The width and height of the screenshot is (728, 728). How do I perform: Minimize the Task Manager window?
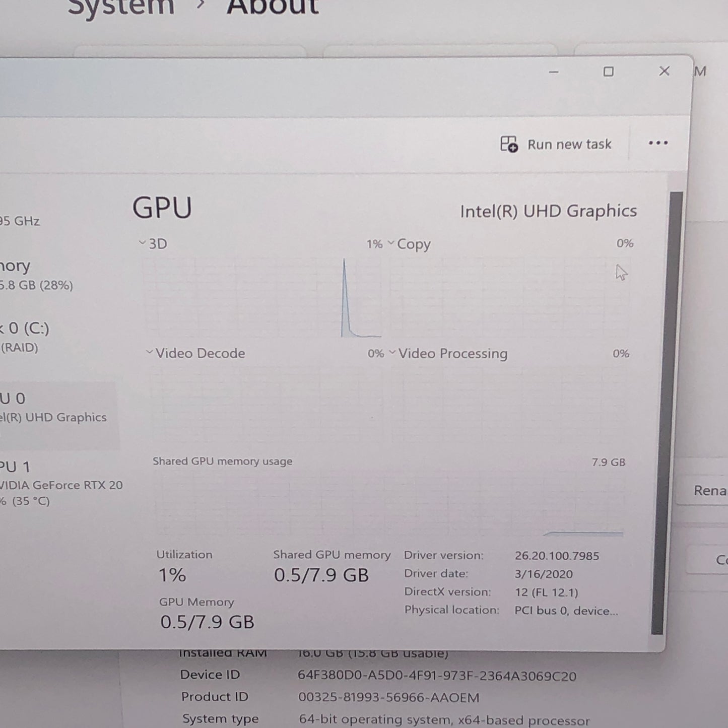(x=554, y=72)
